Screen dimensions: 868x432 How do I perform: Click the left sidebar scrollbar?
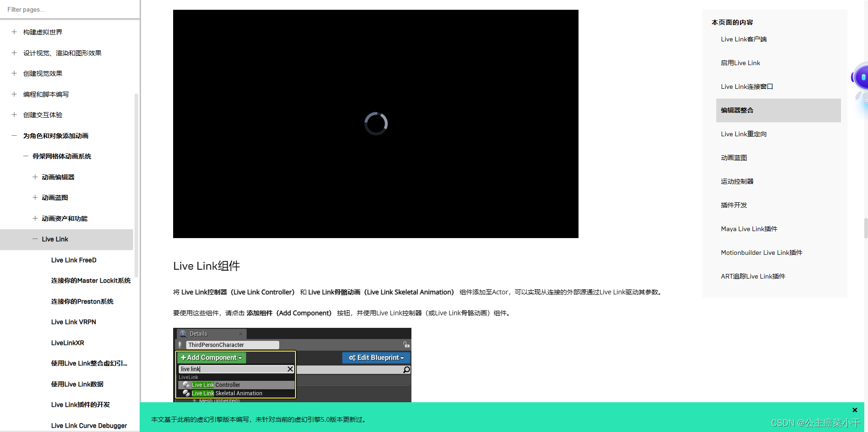click(x=136, y=186)
